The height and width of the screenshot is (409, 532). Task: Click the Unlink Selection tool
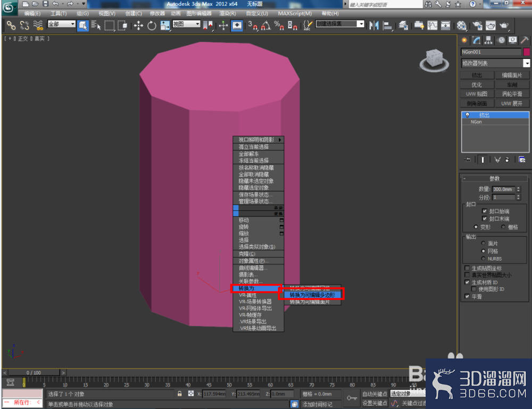pos(24,26)
